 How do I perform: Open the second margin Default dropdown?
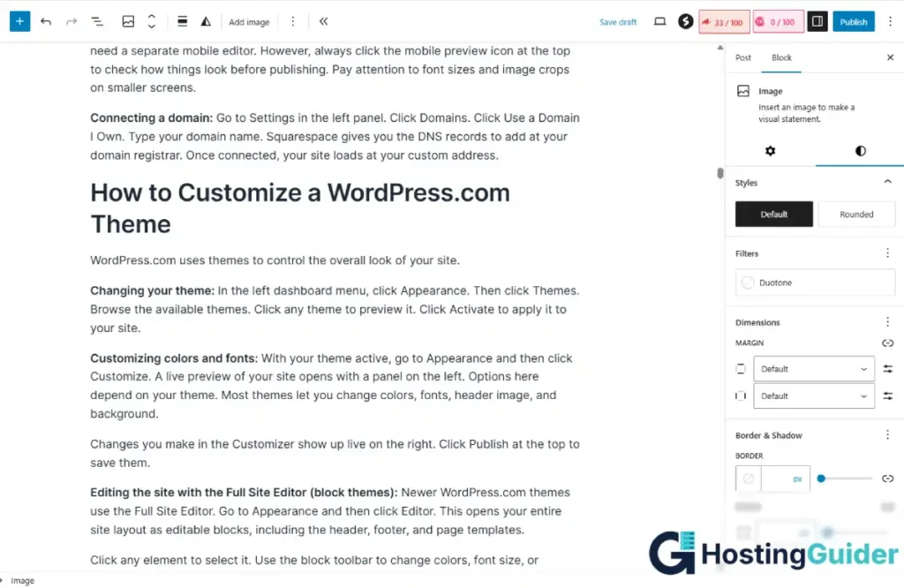pyautogui.click(x=813, y=396)
